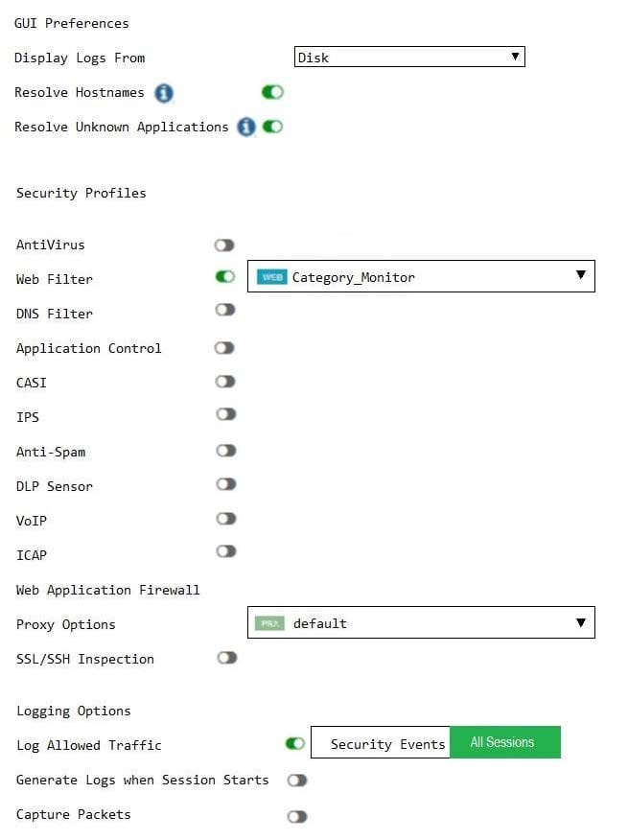The height and width of the screenshot is (840, 628).
Task: Enable the DNS Filter toggle
Action: (x=225, y=310)
